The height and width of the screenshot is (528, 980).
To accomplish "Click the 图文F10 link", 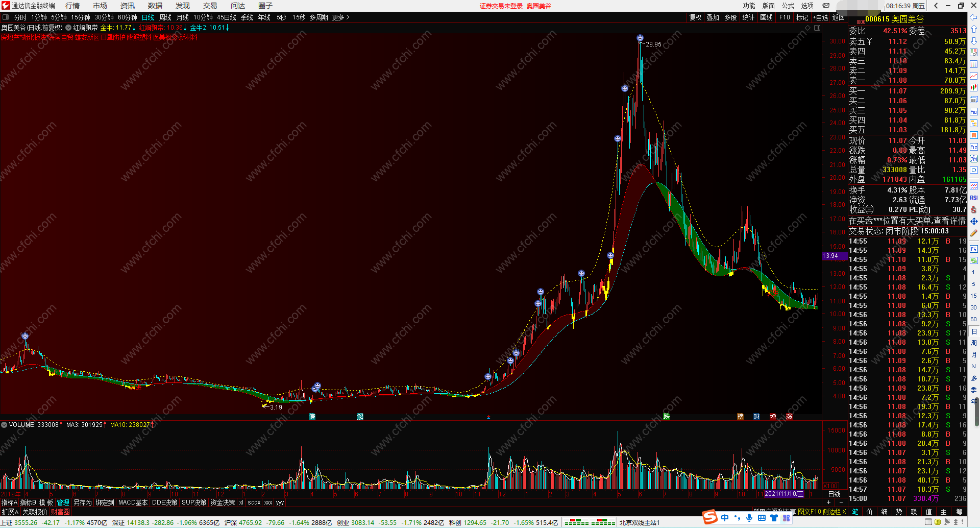I will [810, 511].
